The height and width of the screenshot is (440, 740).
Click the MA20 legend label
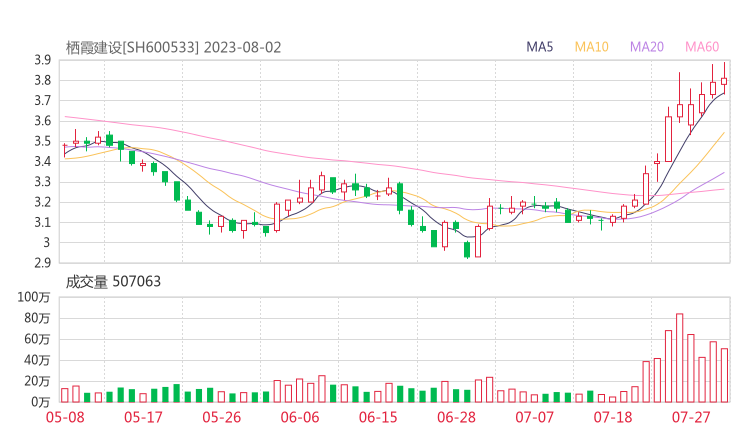pos(647,47)
